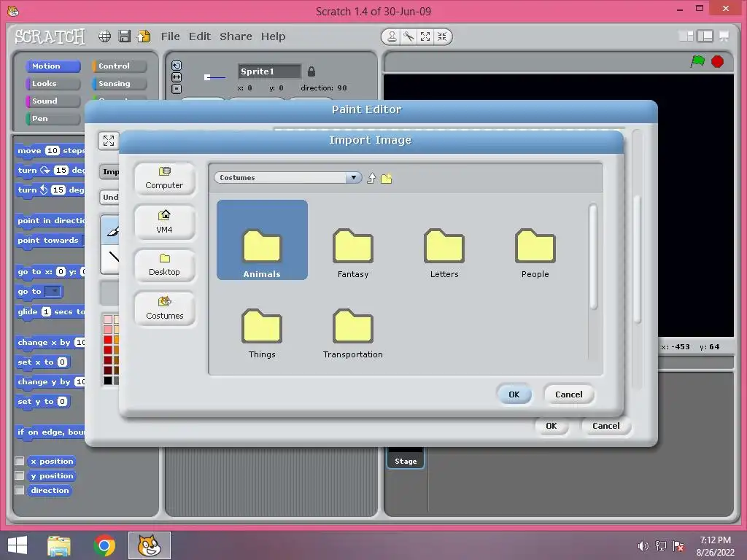This screenshot has width=747, height=560.
Task: Open the go to block dropdown
Action: click(x=54, y=291)
